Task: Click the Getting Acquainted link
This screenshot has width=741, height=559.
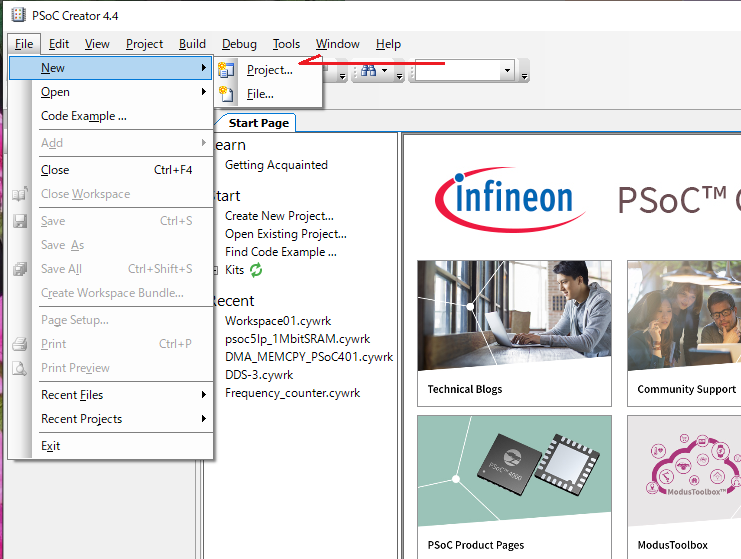Action: click(x=276, y=165)
